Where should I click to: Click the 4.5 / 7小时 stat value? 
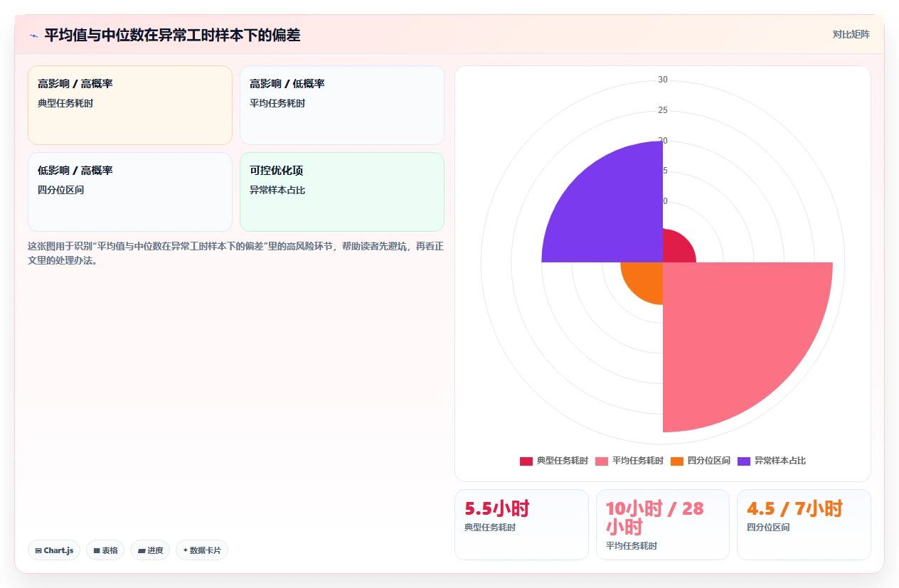[x=794, y=508]
